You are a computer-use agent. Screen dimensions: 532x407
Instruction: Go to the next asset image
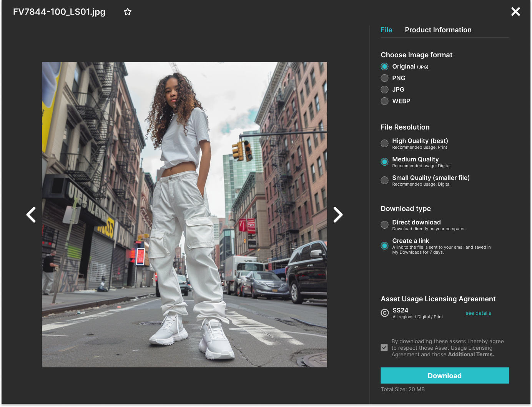[338, 214]
